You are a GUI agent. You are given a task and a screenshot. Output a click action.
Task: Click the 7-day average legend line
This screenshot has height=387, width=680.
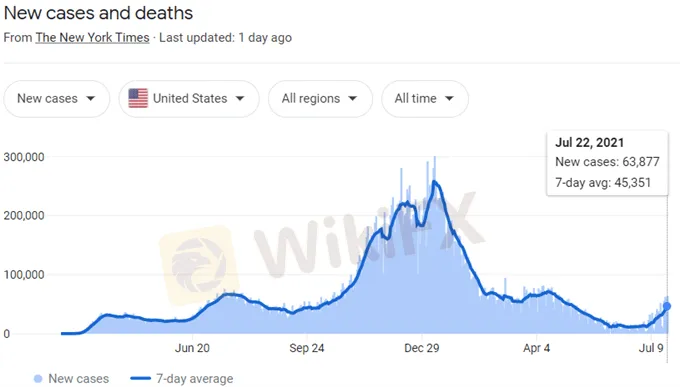(x=140, y=379)
